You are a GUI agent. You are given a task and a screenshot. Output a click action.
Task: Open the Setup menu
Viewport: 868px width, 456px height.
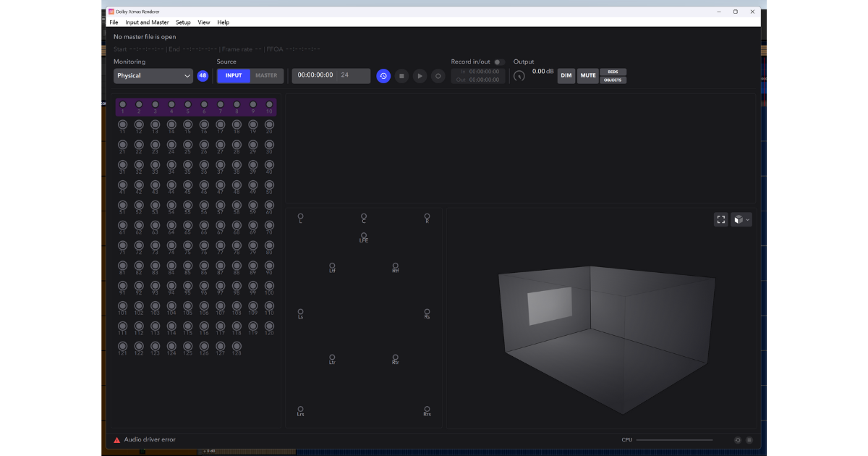[x=183, y=22]
